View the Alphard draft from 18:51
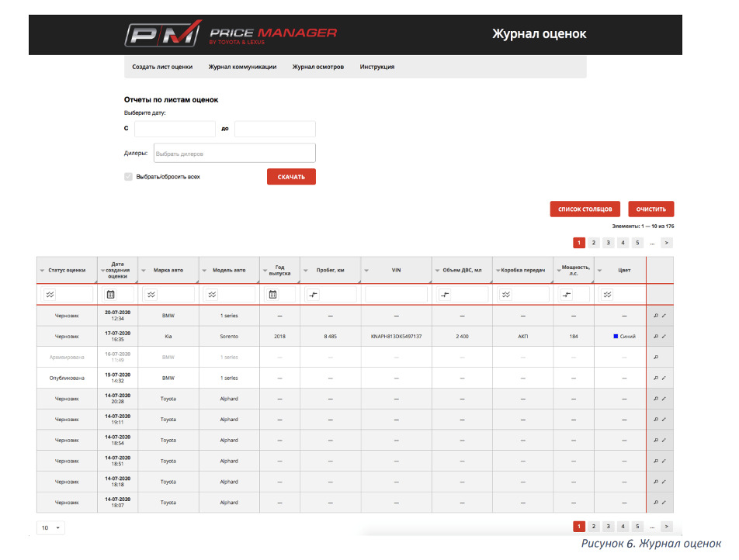 (656, 461)
